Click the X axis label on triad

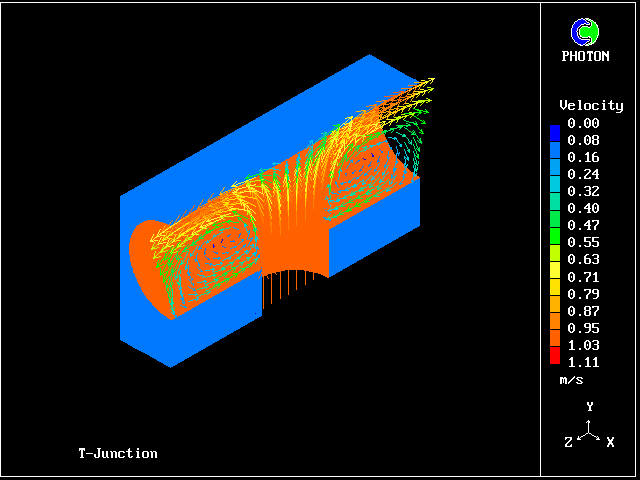coord(610,441)
